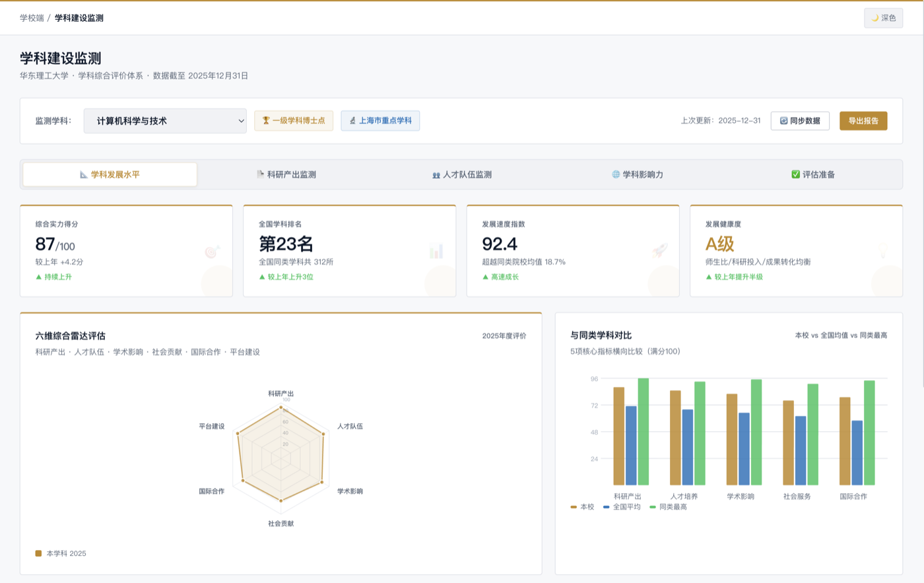Switch to the 科研产出监测 tab

pyautogui.click(x=286, y=175)
